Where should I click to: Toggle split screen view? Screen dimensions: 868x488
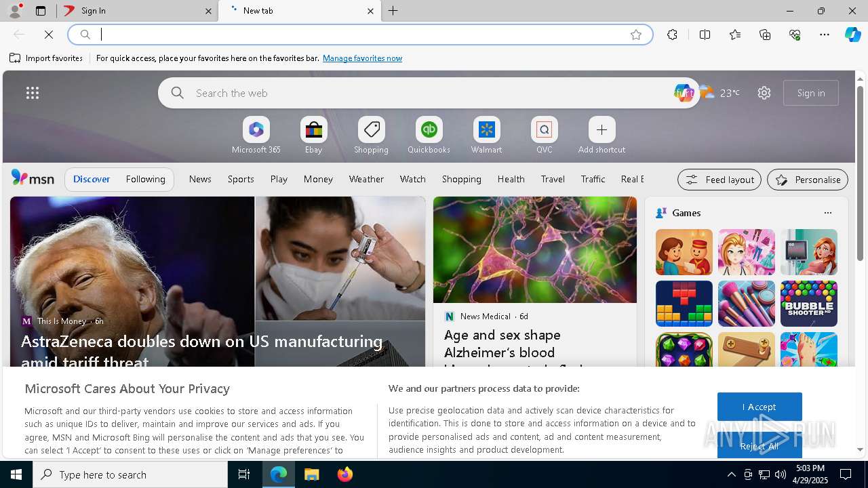click(x=705, y=35)
